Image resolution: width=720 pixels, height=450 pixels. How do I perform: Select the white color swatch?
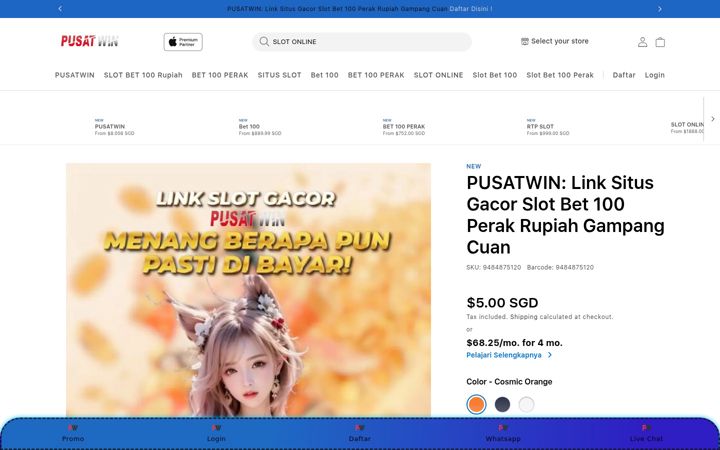526,405
